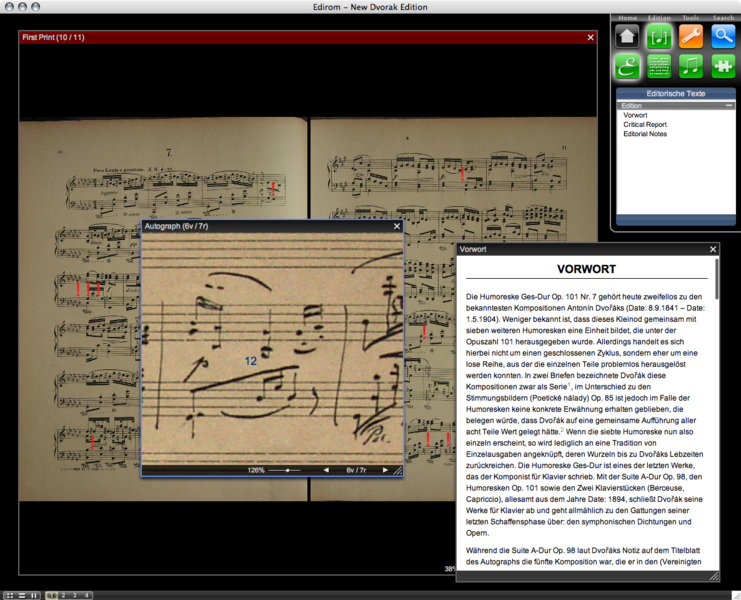Screen dimensions: 741x600
Task: Switch to workspace 4
Action: click(x=87, y=595)
